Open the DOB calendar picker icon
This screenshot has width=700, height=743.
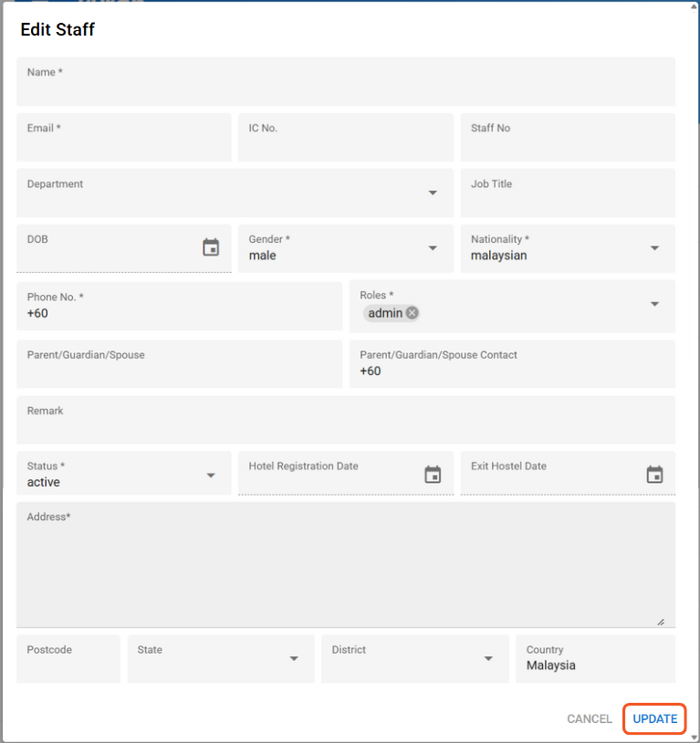tap(211, 247)
